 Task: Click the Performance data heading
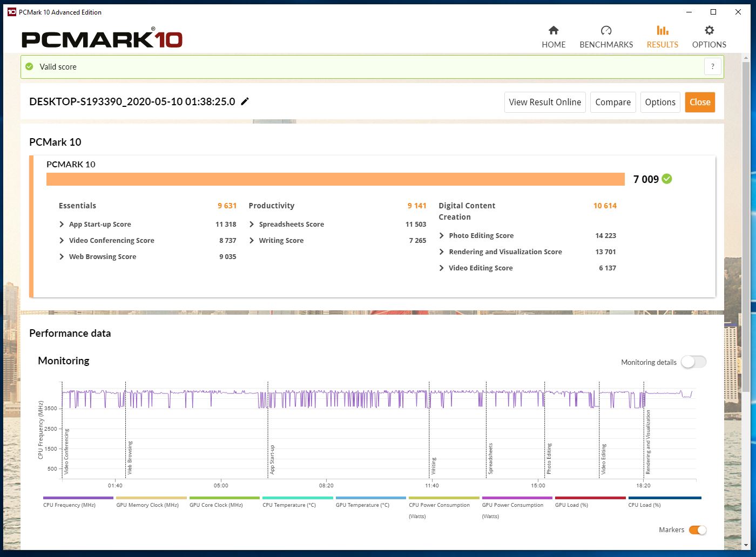pyautogui.click(x=70, y=333)
